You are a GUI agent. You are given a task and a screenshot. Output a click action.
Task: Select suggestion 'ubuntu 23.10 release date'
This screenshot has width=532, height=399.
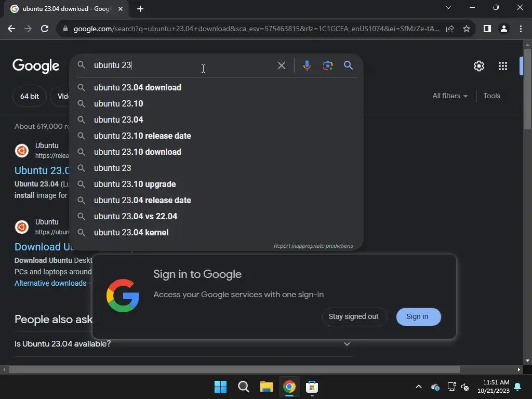[216, 136]
